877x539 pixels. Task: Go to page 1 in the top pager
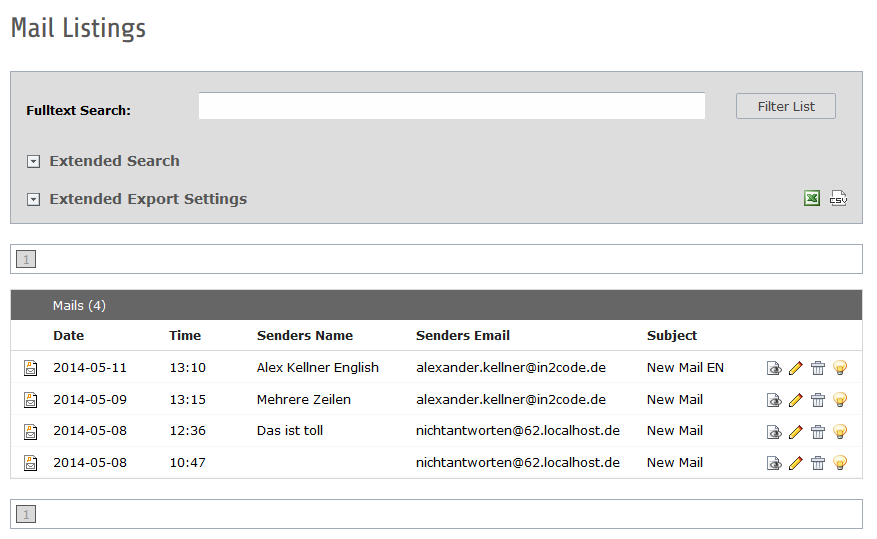(26, 260)
